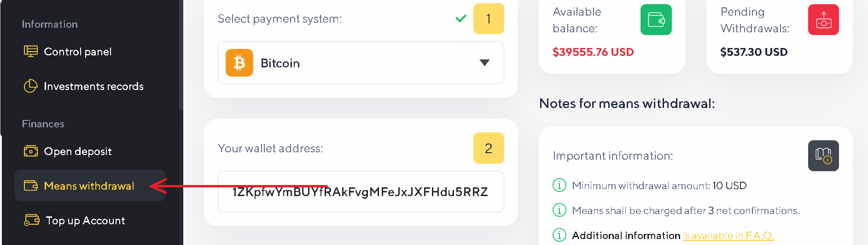This screenshot has width=868, height=245.
Task: Open Top up Account page
Action: click(x=85, y=221)
